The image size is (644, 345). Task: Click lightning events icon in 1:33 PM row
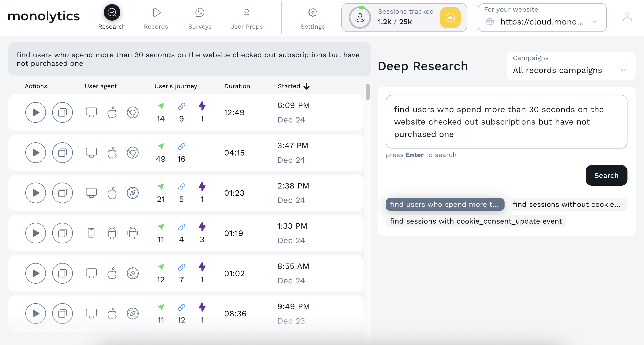click(202, 227)
